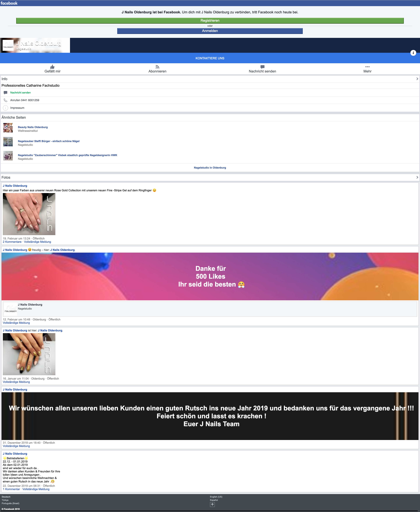Open Nagelzauber Steffi Bürger page link
420x512 pixels.
click(x=49, y=141)
